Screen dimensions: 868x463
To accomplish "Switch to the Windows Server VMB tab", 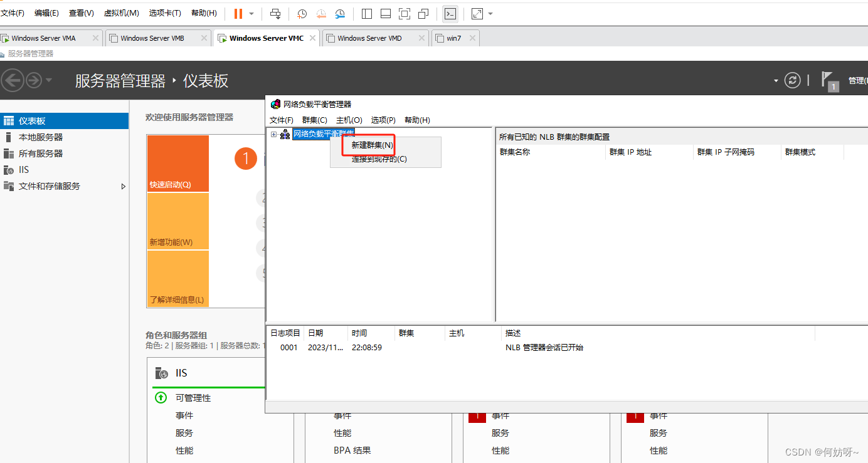I will click(152, 38).
